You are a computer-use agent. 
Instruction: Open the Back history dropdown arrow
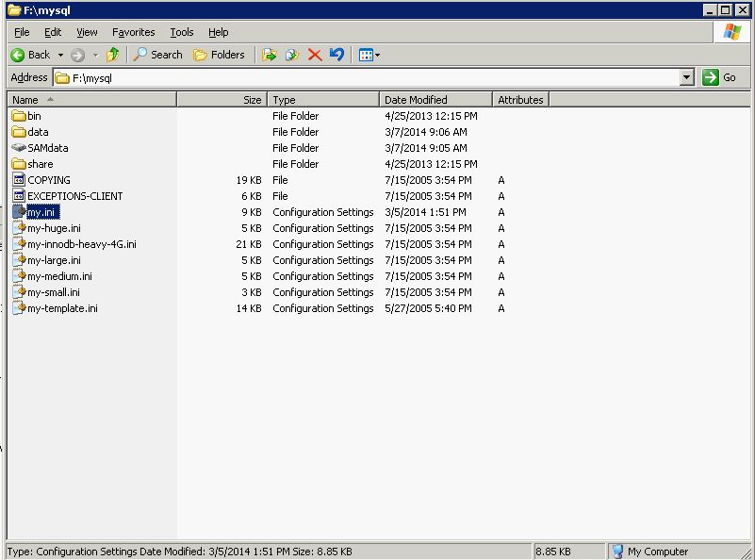click(60, 56)
